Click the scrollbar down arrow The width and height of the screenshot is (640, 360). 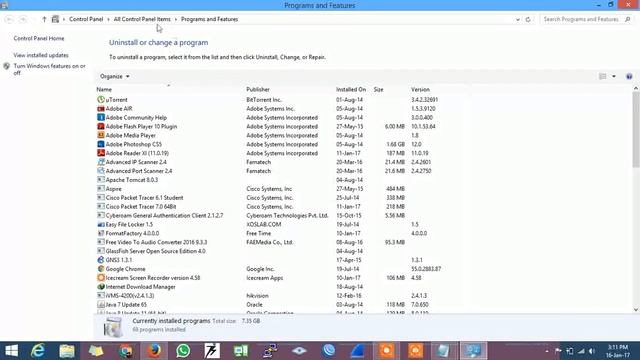(636, 310)
